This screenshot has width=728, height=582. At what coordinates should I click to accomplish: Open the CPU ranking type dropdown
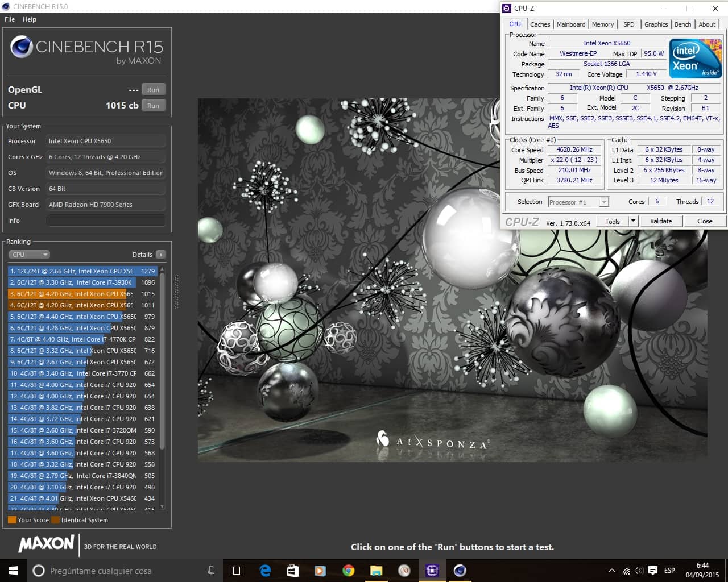pos(29,255)
